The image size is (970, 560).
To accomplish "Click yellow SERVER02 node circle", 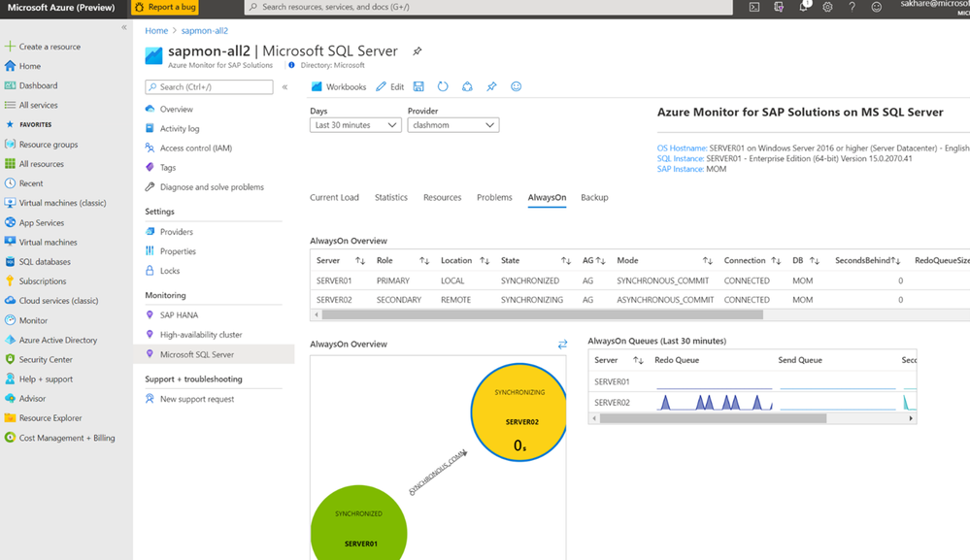I will pos(518,412).
